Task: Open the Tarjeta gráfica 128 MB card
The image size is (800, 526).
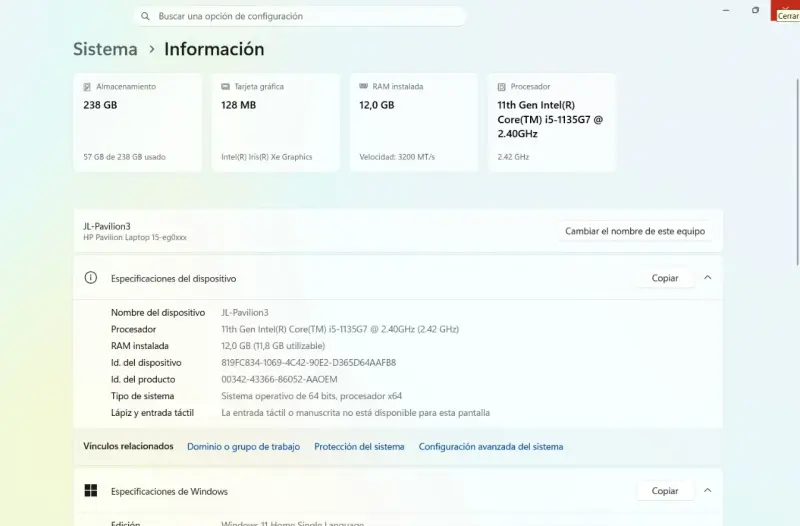Action: (276, 122)
